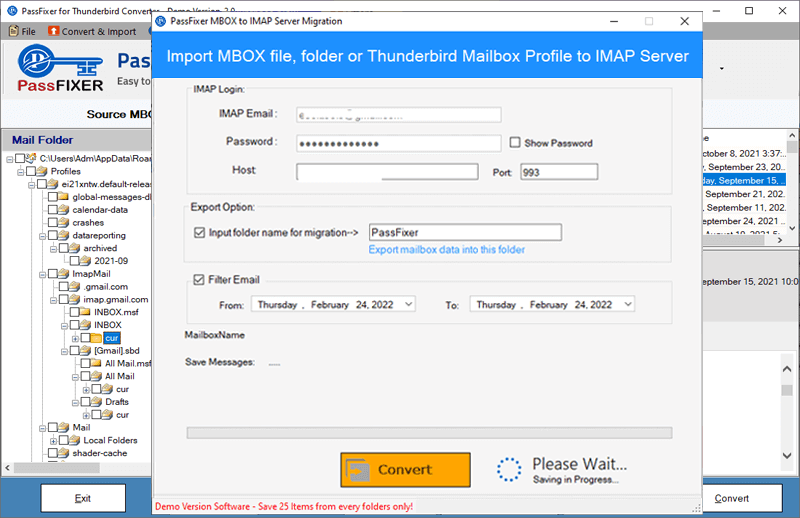Collapse the Mail tree node
This screenshot has height=518, width=800.
(x=43, y=428)
